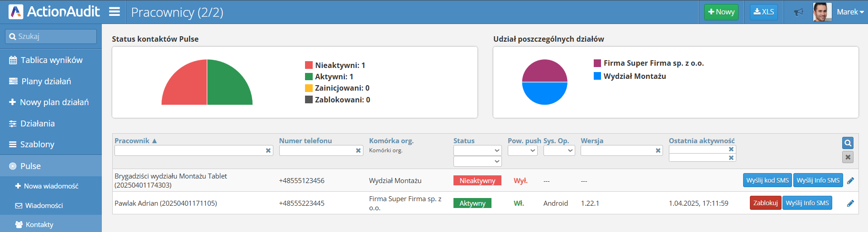Open the announcements megaphone icon
Image resolution: width=868 pixels, height=232 pixels.
pos(798,12)
